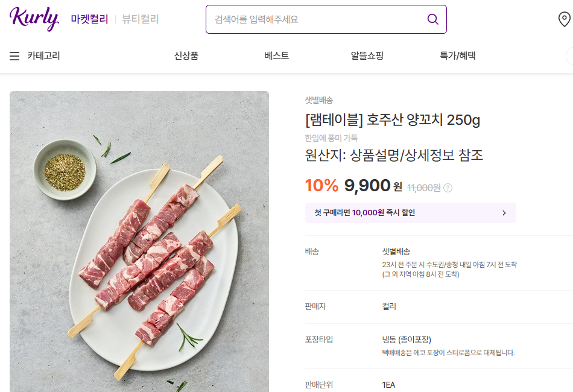Click the search magnifier icon

click(x=432, y=19)
